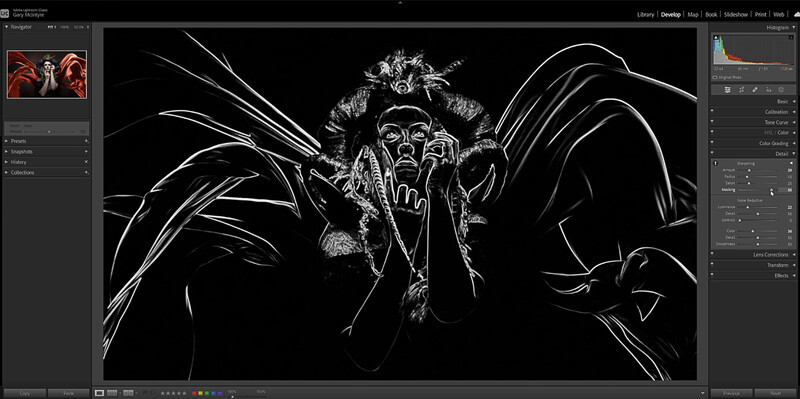Toggle the Tone Curve panel switch

[713, 122]
